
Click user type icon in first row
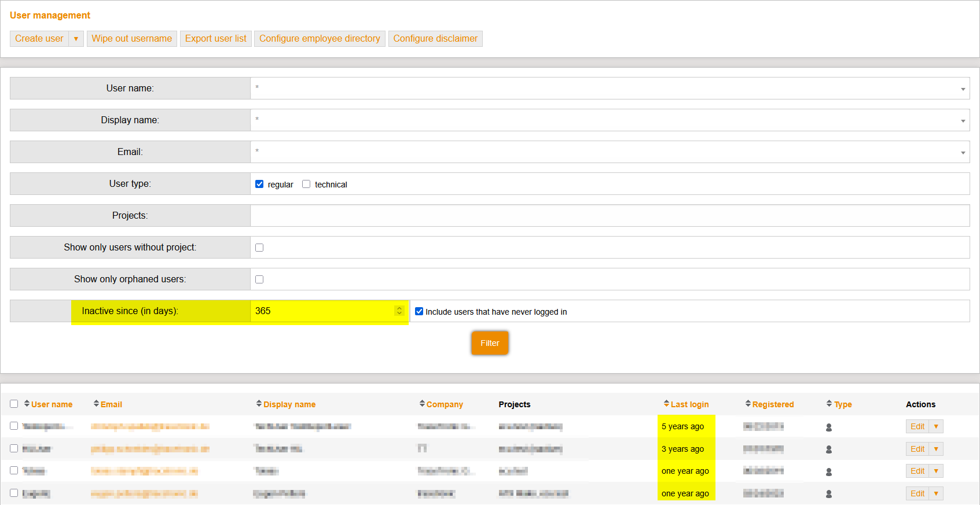tap(829, 427)
